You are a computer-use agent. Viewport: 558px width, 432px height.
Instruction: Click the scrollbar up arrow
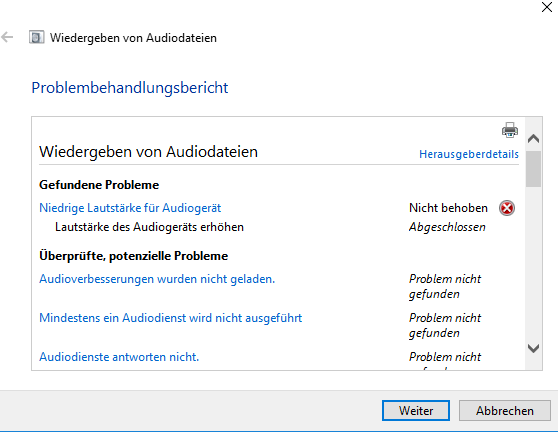click(533, 138)
